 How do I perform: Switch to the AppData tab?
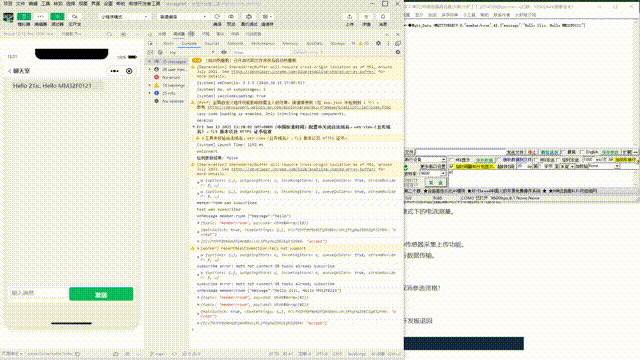coord(314,43)
